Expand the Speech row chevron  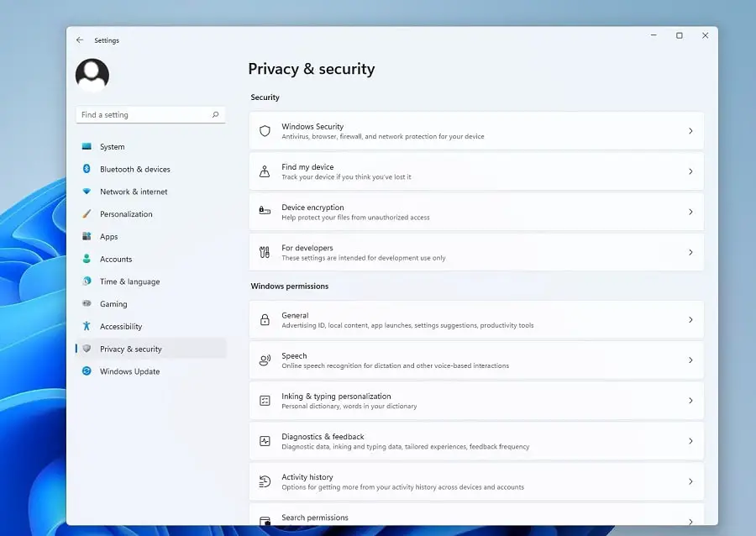click(x=690, y=360)
